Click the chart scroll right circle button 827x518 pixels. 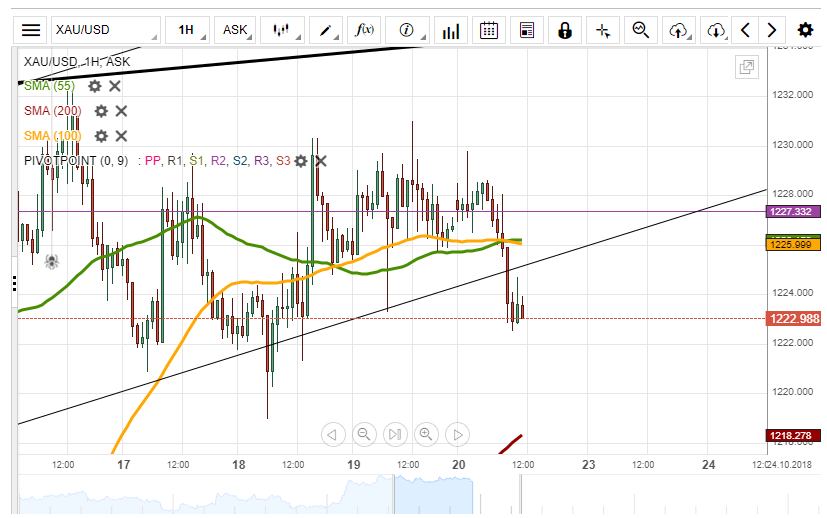tap(457, 435)
